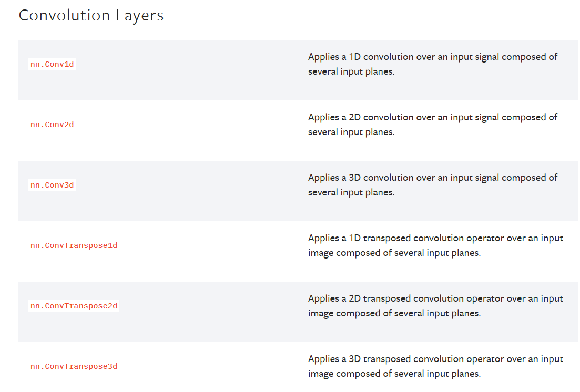
Task: Follow the nn.ConvTranspose1d link
Action: (74, 246)
